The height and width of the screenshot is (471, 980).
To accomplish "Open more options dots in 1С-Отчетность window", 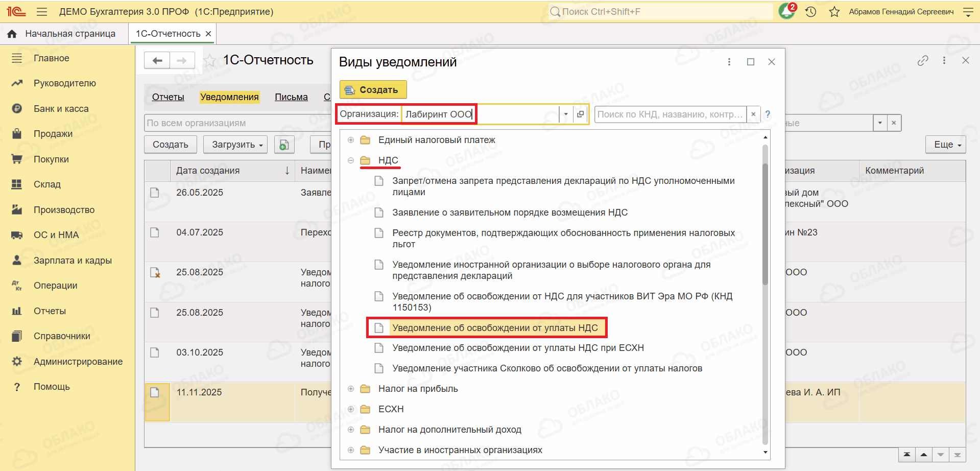I will (944, 60).
